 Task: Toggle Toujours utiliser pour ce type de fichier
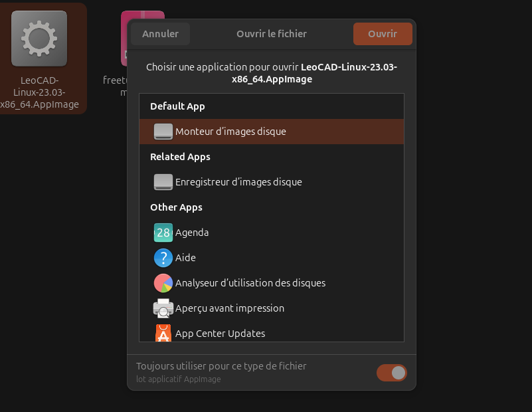pyautogui.click(x=392, y=373)
